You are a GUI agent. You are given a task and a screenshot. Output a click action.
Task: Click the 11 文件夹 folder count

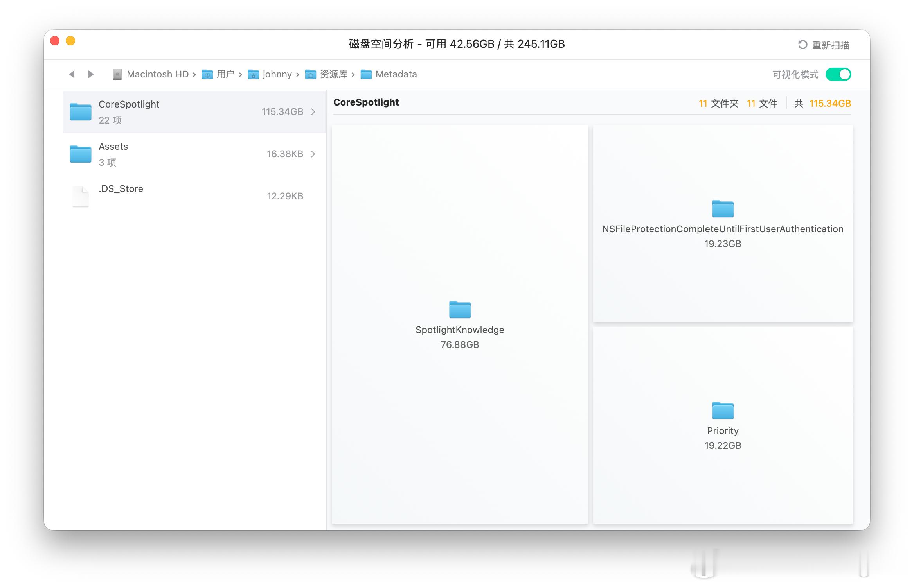[718, 104]
